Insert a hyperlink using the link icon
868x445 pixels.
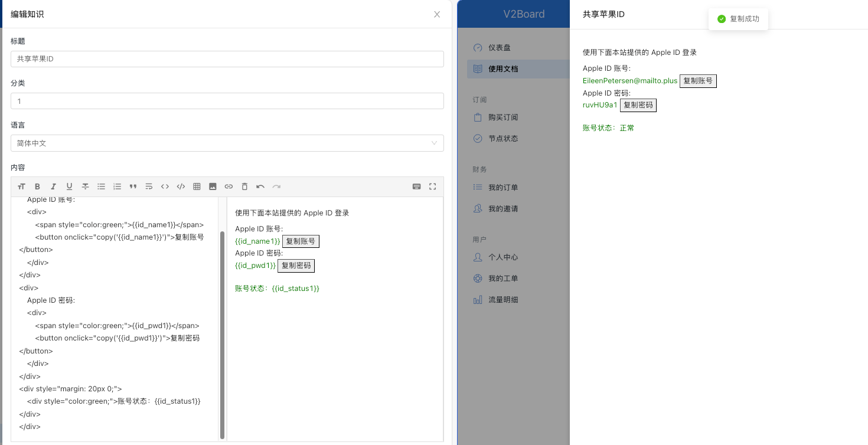229,186
